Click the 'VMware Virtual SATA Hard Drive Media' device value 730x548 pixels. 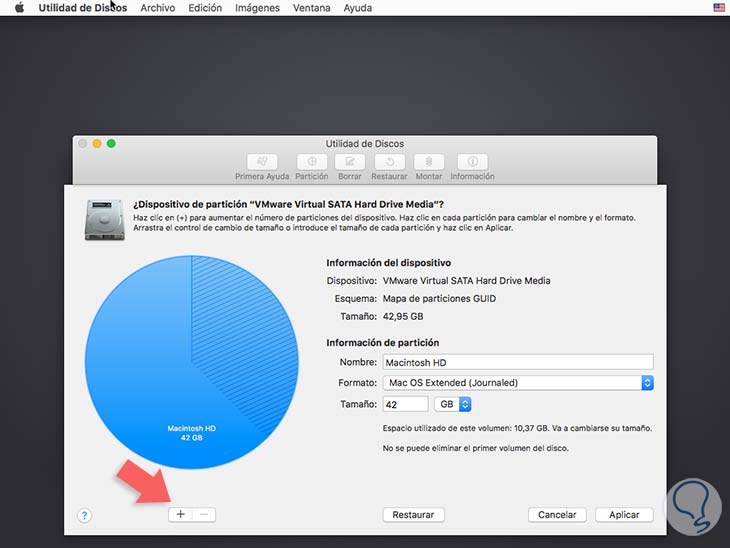[466, 281]
